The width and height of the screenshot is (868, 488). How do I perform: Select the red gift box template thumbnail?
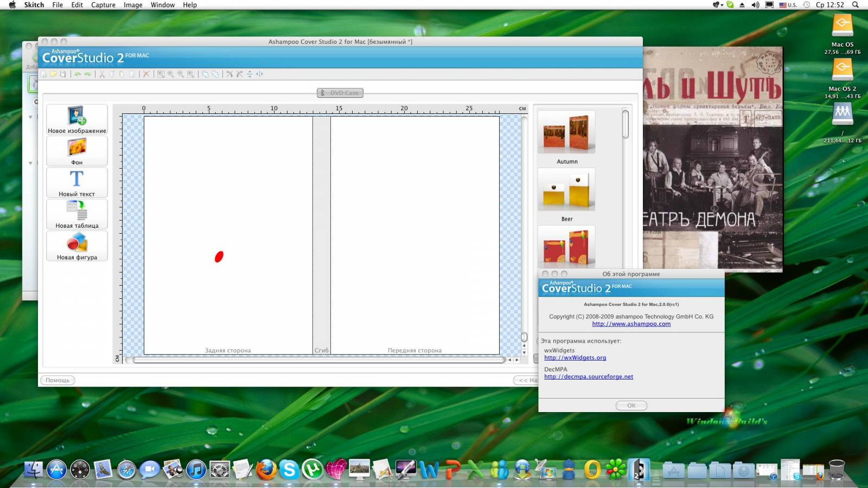[x=566, y=247]
